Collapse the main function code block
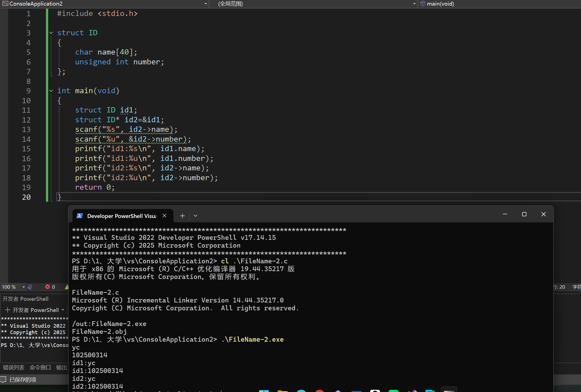This screenshot has height=392, width=581. point(51,91)
